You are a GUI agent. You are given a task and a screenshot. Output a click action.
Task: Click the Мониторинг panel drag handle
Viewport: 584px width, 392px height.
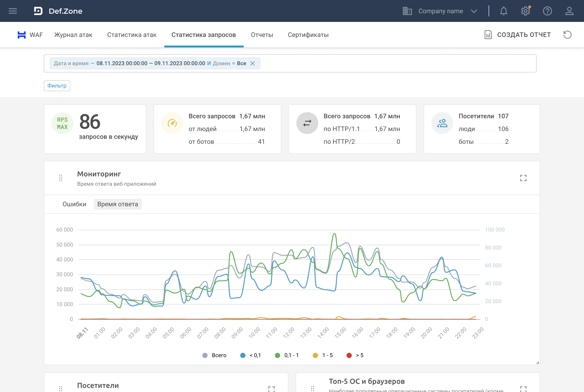pos(60,178)
